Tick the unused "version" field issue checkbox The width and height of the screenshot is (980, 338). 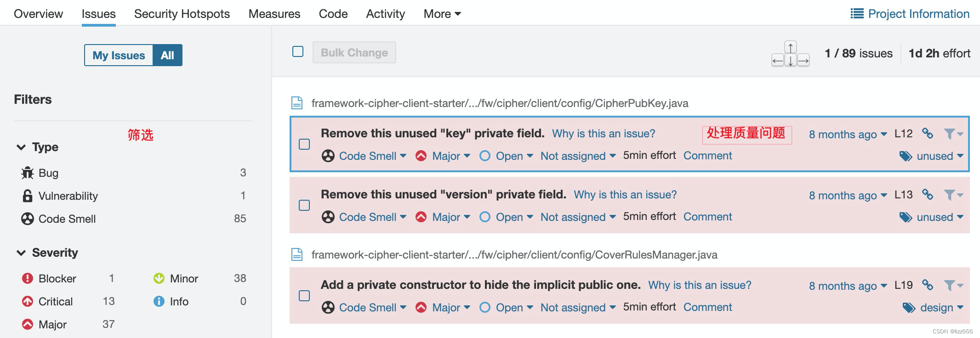pos(304,205)
